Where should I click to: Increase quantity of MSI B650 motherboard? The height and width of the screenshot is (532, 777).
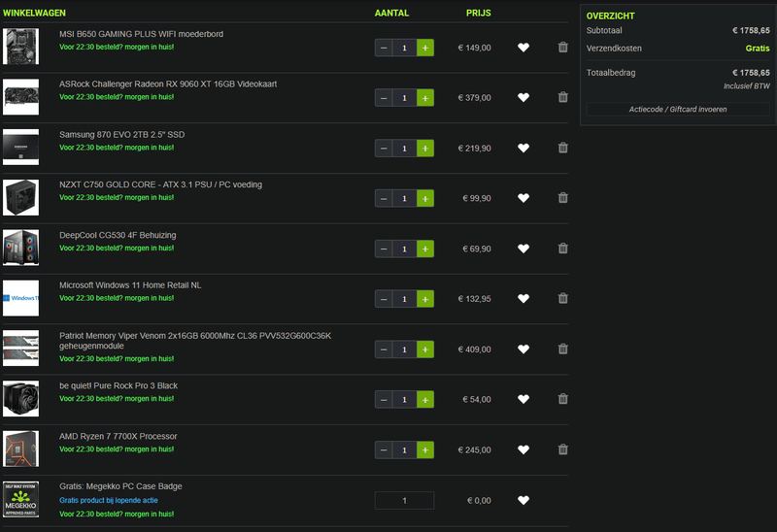425,48
